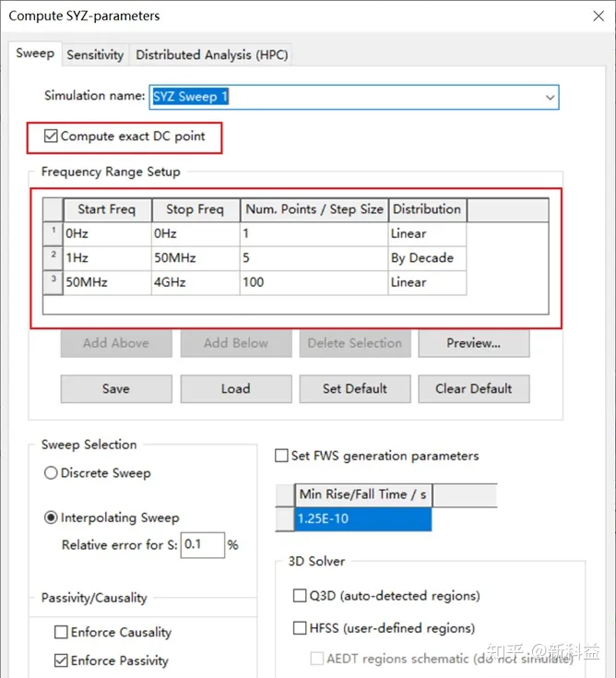Screen dimensions: 616x678
Task: Click the Distribution column header
Action: 428,209
